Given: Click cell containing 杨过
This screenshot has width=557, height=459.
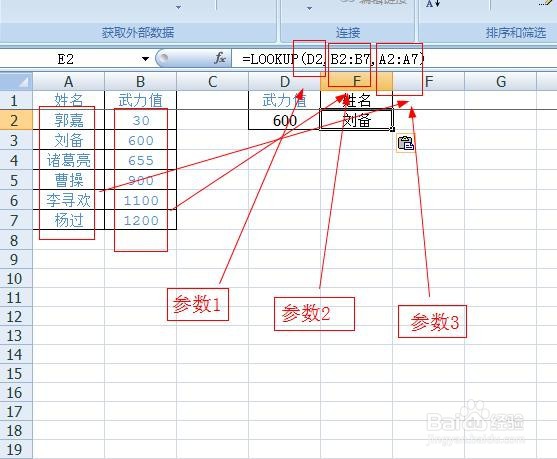Looking at the screenshot, I should coord(69,220).
